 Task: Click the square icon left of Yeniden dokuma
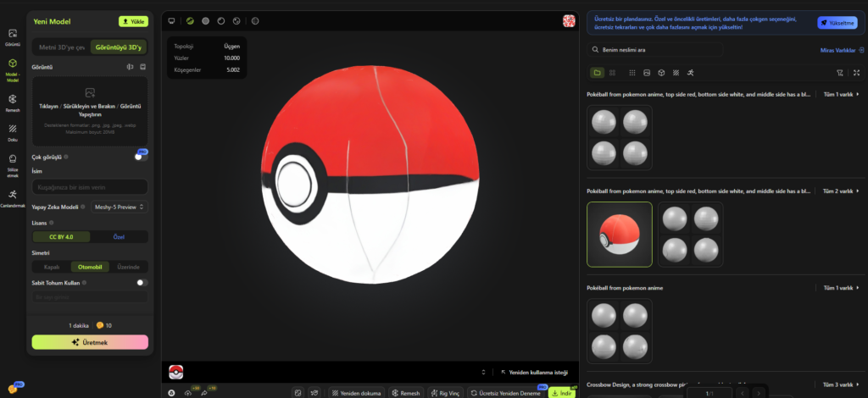(298, 393)
